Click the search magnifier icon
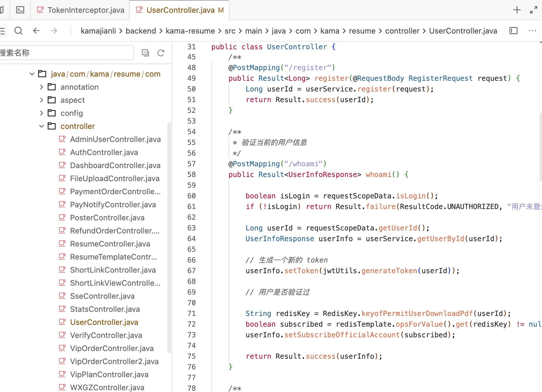 pos(18,31)
